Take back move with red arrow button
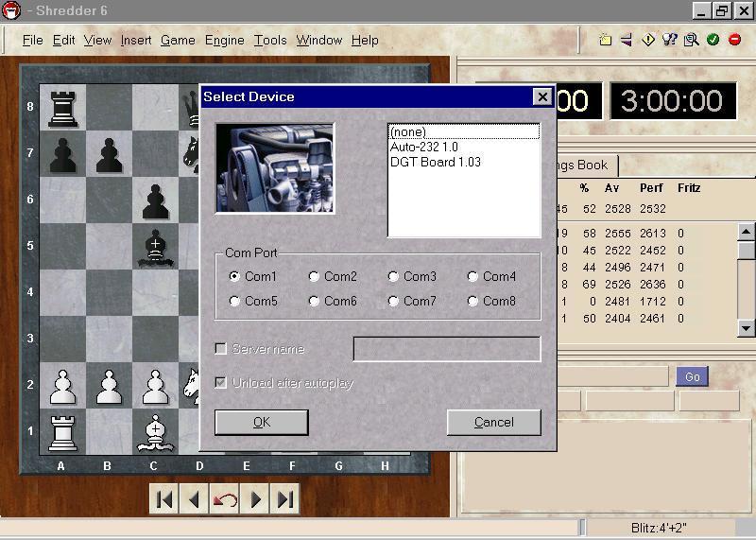Image resolution: width=756 pixels, height=540 pixels. [x=225, y=499]
